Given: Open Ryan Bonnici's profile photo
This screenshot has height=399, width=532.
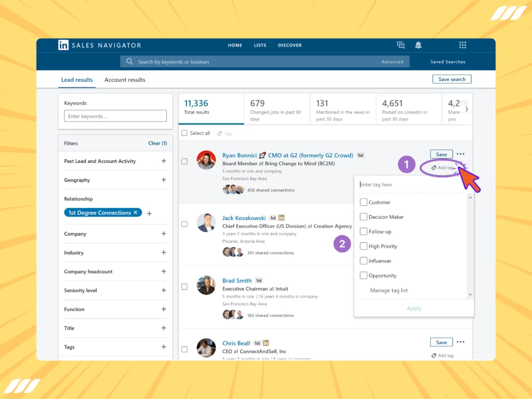Looking at the screenshot, I should pyautogui.click(x=206, y=160).
